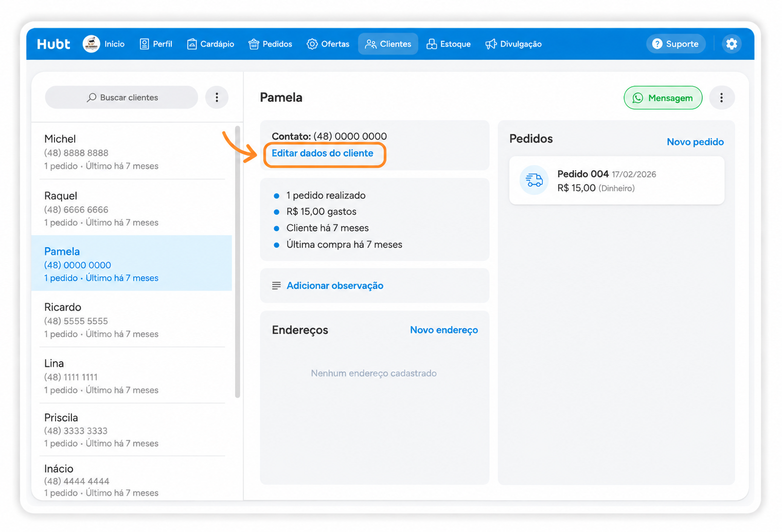
Task: Select client Michel in the list
Action: click(x=133, y=152)
